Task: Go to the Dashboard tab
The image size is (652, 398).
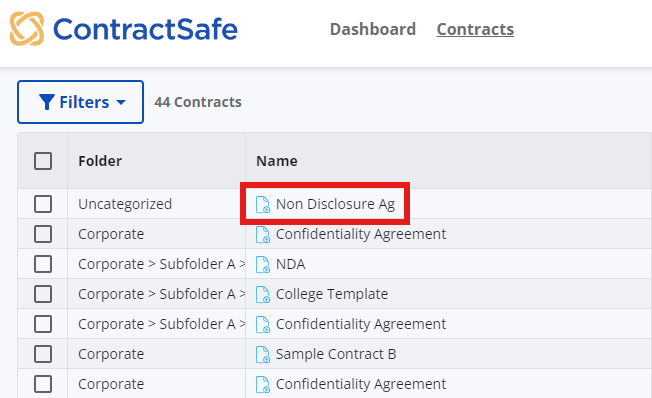Action: point(373,29)
